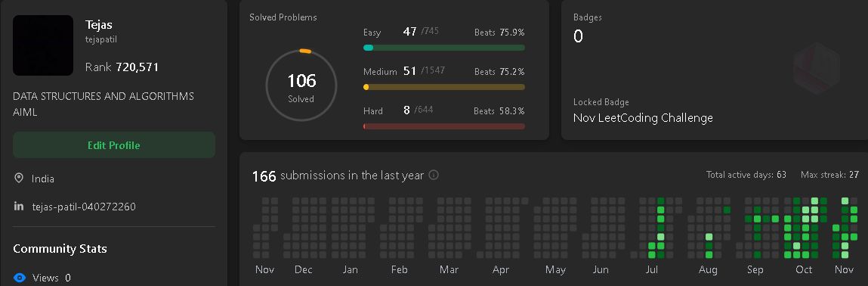Click the Medium solved progress bar
The width and height of the screenshot is (868, 286).
[x=444, y=87]
